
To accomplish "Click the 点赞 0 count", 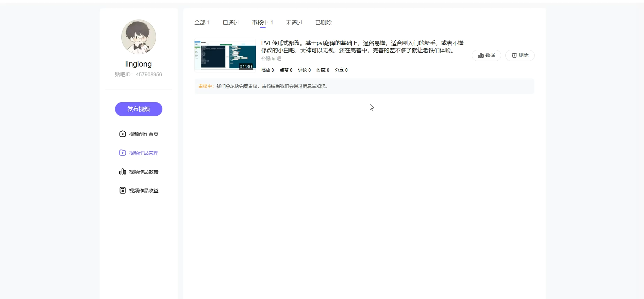I will 286,70.
